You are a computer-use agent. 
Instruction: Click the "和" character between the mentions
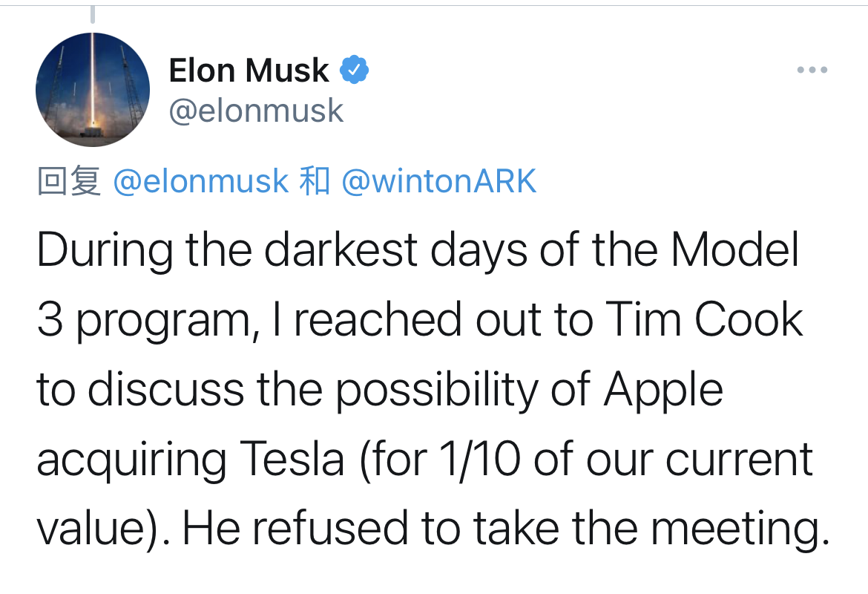(314, 182)
